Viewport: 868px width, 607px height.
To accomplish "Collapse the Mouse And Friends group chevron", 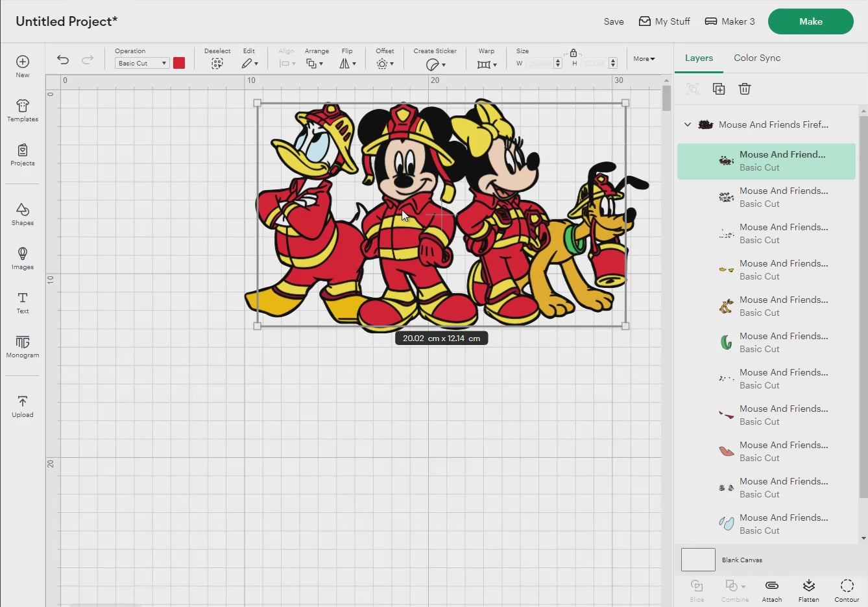I will 688,125.
